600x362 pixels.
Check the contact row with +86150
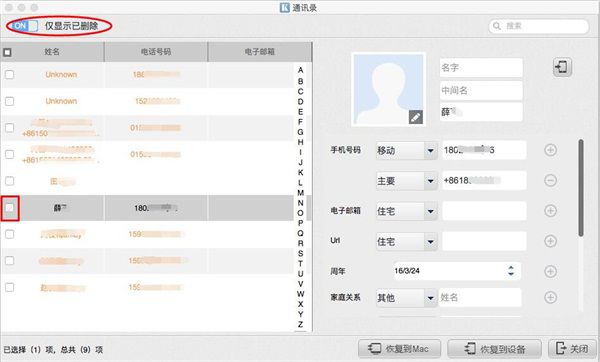(x=10, y=128)
